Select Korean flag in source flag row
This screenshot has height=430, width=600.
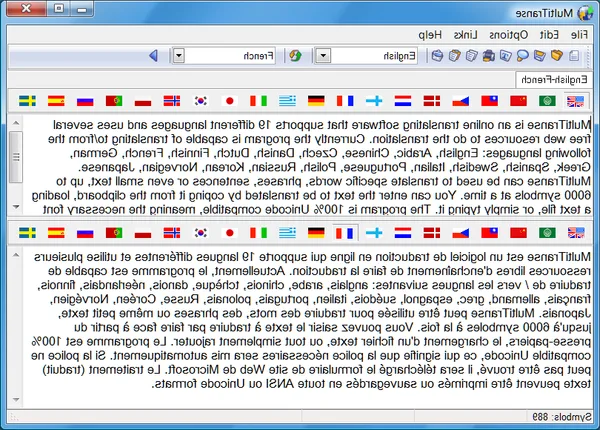[201, 101]
